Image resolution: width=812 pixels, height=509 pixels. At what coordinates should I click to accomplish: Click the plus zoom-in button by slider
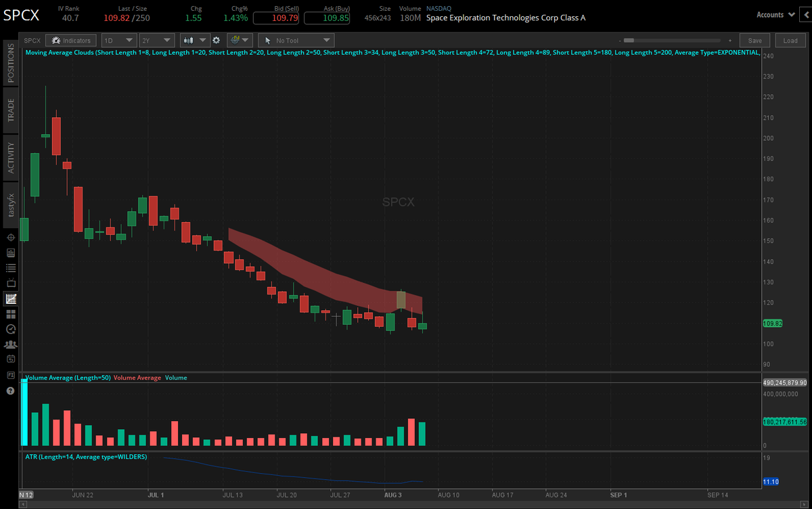click(x=730, y=41)
